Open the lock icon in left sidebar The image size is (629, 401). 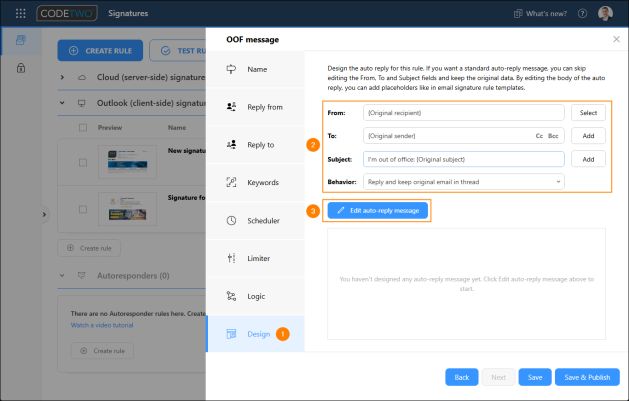point(21,68)
